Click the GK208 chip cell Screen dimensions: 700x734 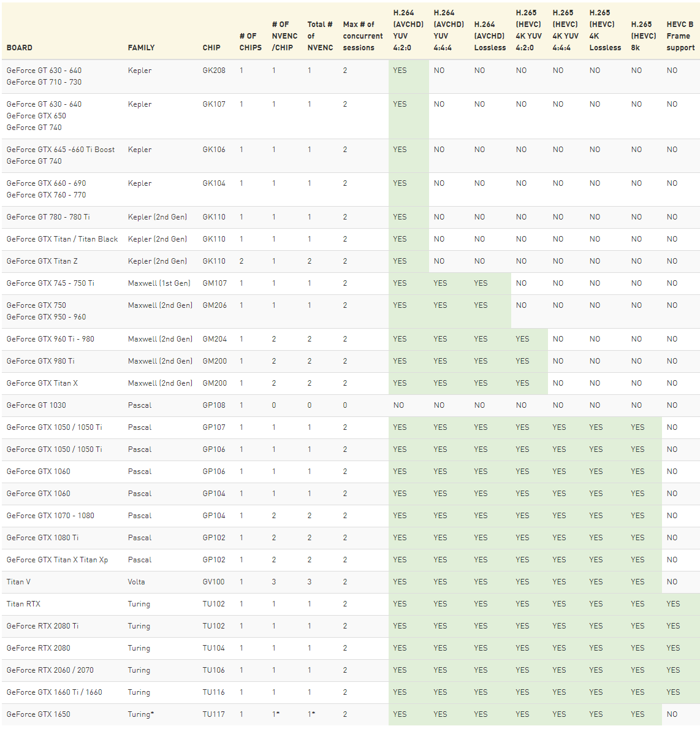point(214,71)
